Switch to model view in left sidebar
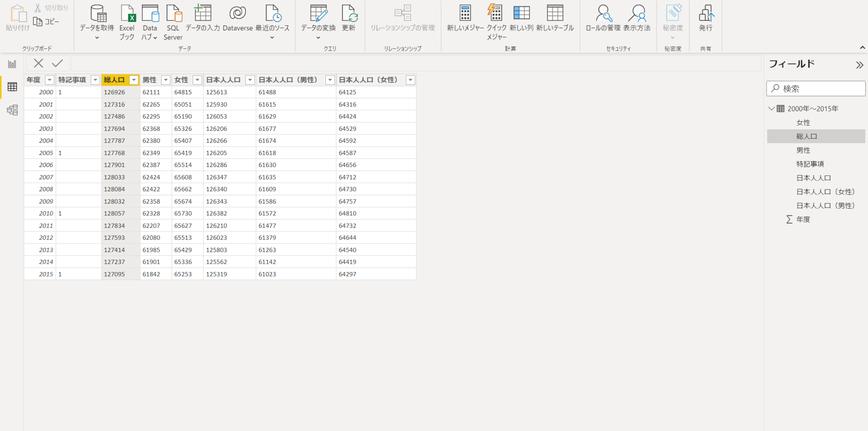868x431 pixels. click(x=12, y=110)
